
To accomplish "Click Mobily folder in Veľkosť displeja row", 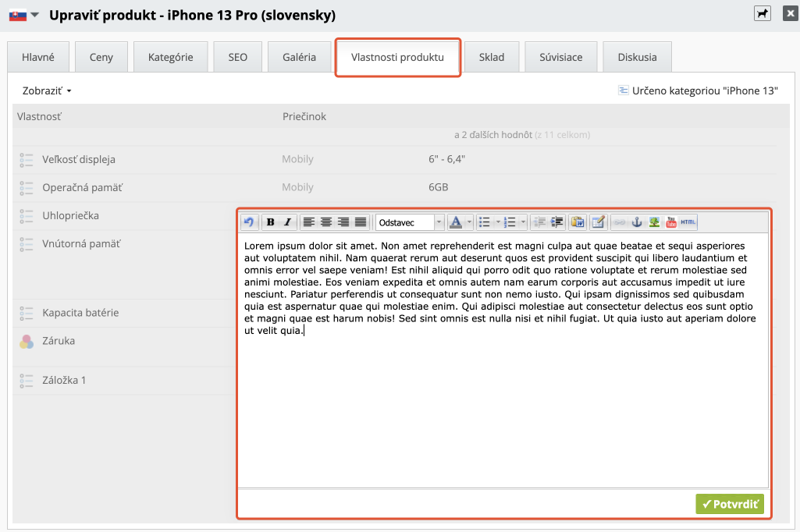I will click(x=297, y=159).
